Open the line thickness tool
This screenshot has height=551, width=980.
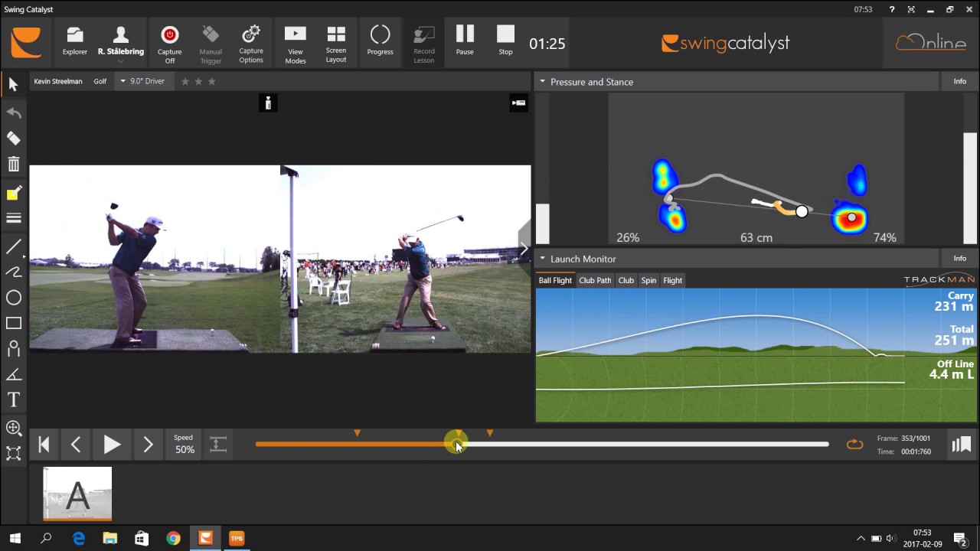coord(13,218)
